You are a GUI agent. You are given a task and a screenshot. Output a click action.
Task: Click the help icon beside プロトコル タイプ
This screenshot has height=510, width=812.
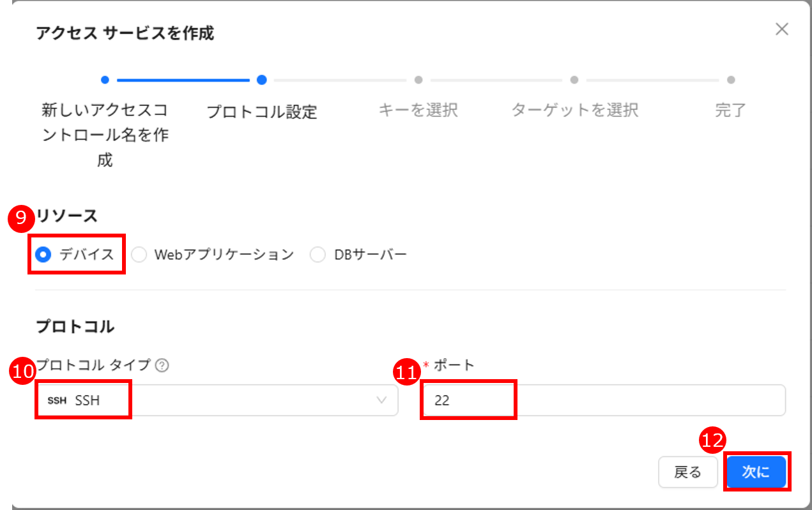pyautogui.click(x=162, y=366)
